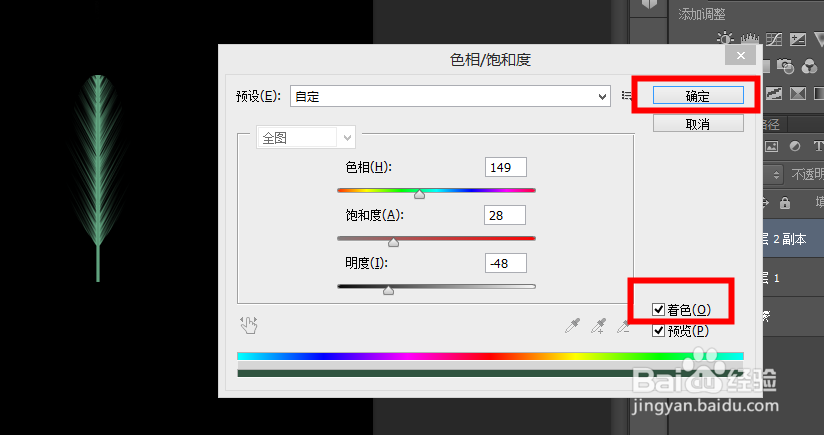Select the on-image adjustment hand tool
Viewport: 824px width, 435px height.
click(249, 325)
